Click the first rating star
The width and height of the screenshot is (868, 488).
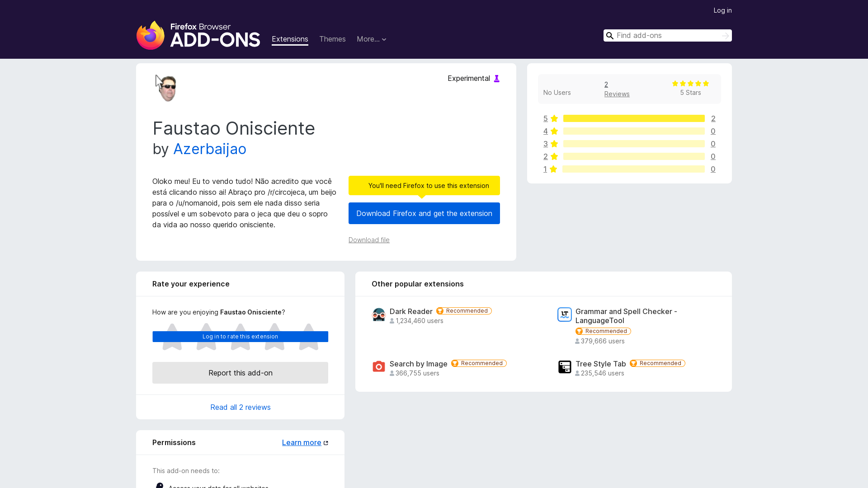pos(172,337)
